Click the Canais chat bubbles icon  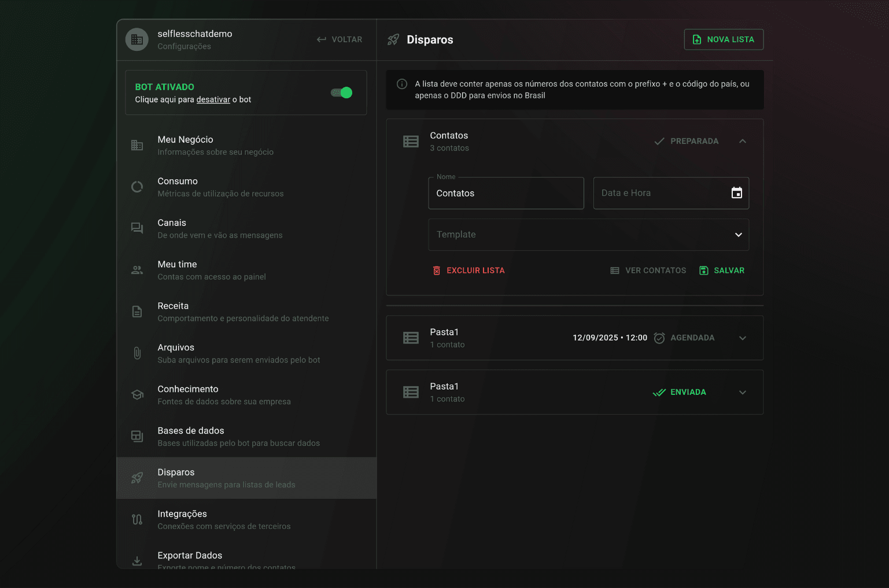[x=137, y=228]
